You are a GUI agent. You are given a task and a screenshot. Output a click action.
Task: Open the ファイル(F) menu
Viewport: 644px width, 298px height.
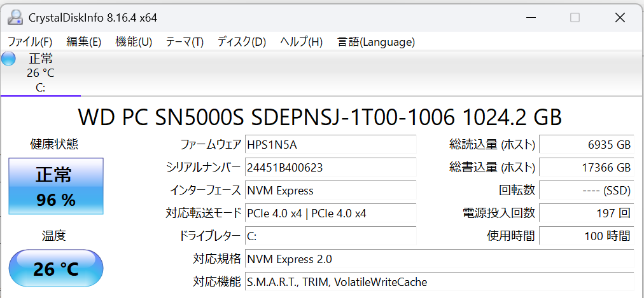coord(30,42)
